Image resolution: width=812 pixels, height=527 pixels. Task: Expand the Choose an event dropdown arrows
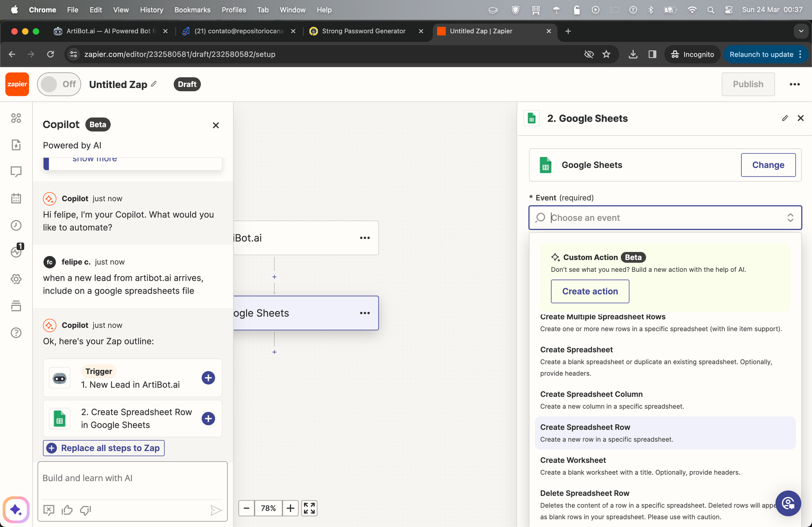click(790, 218)
